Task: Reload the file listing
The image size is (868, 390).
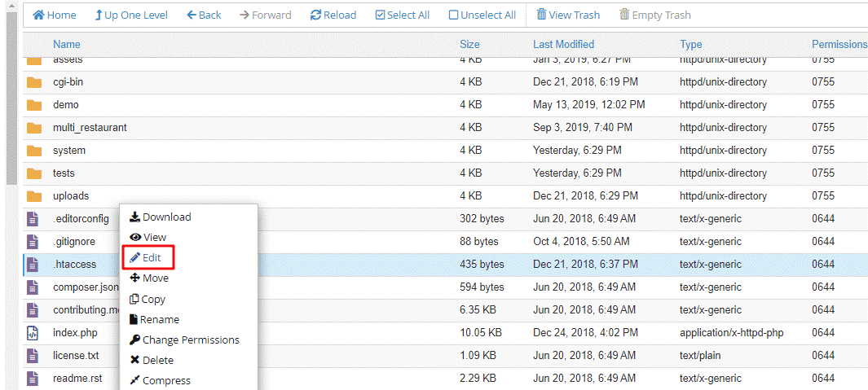Action: tap(333, 15)
